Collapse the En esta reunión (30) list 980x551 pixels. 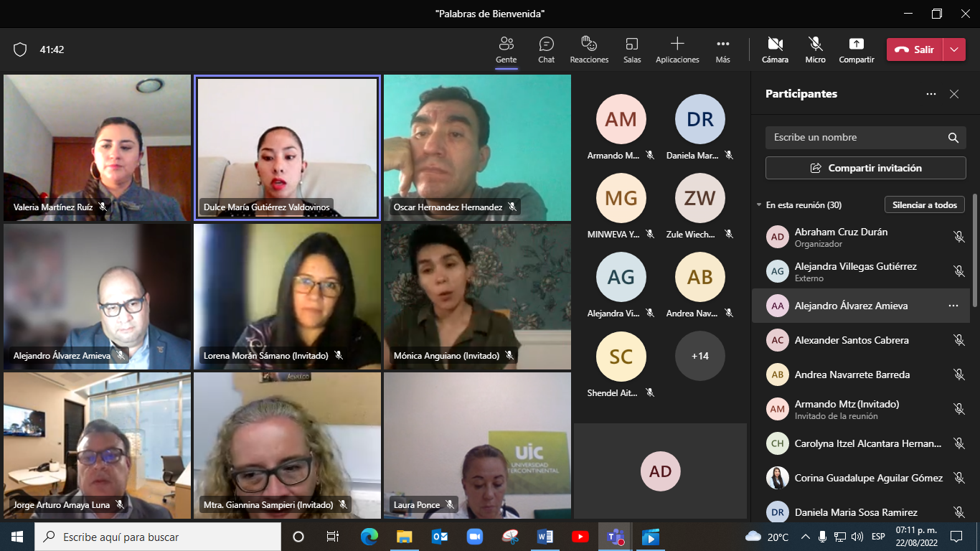point(760,205)
